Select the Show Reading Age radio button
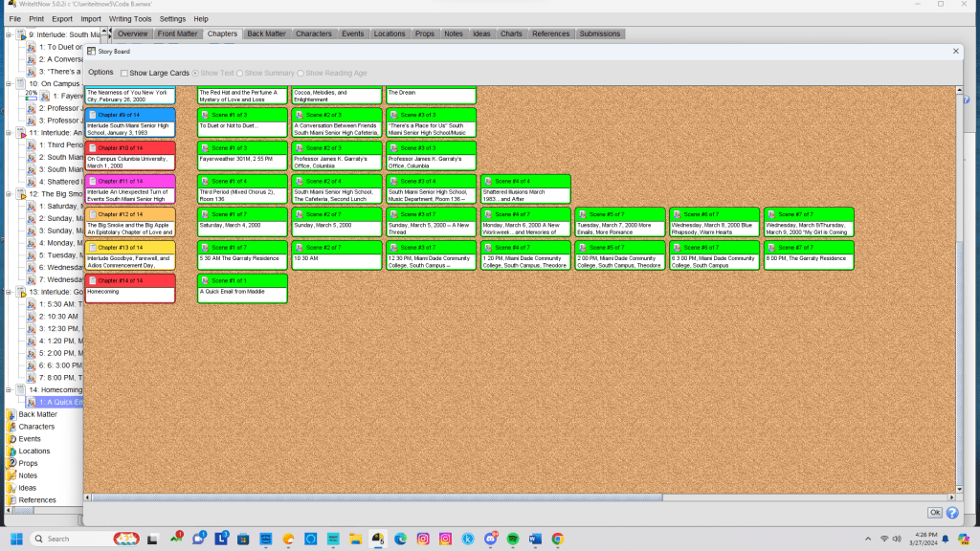 coord(301,73)
